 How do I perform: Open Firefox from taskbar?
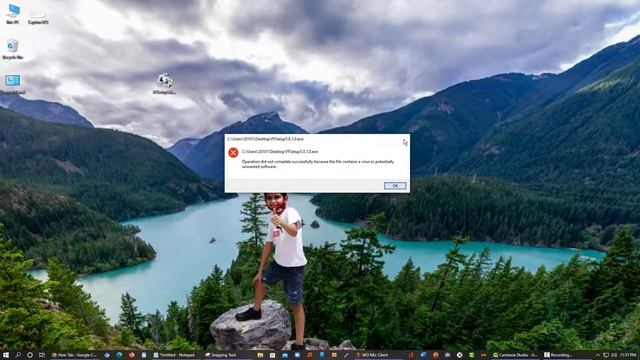[x=131, y=355]
